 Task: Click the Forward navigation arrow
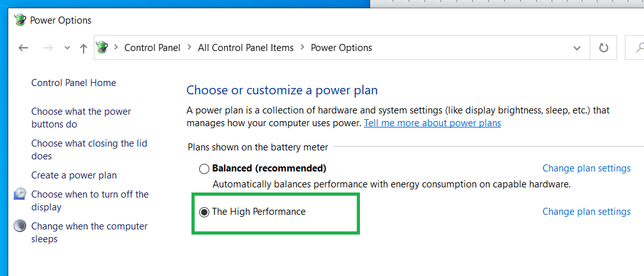(x=47, y=48)
